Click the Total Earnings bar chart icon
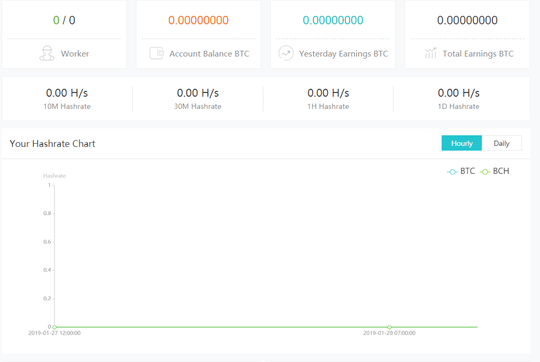 430,53
